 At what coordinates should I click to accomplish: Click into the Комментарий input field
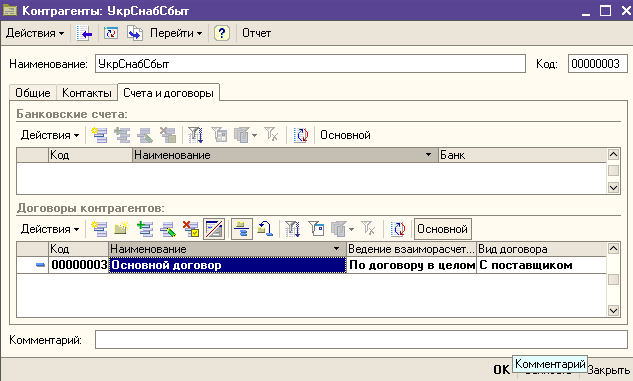361,340
